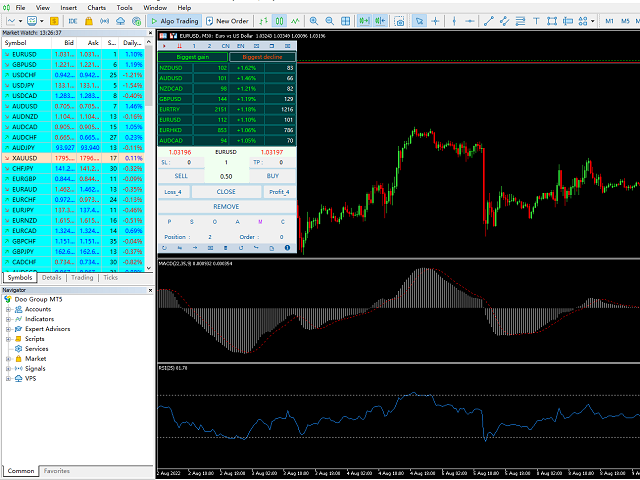Viewport: 640px width, 480px height.
Task: Toggle chart shift
Action: click(x=380, y=21)
